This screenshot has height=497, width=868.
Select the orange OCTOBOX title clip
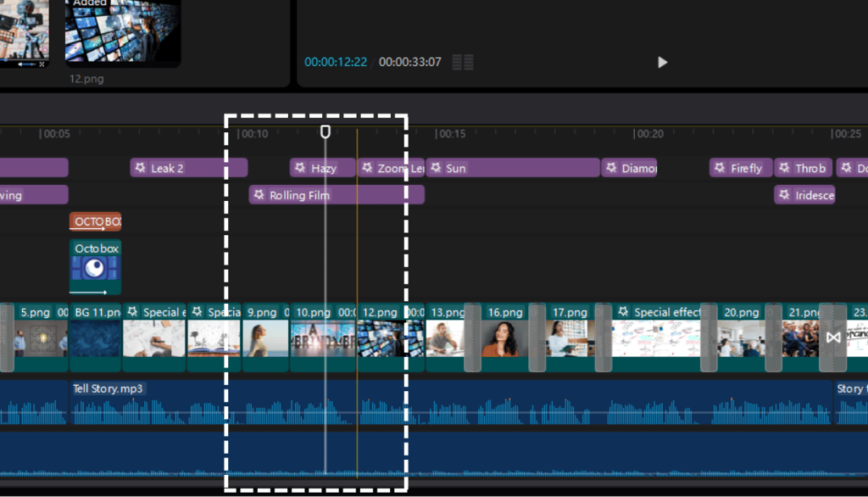[x=95, y=221]
